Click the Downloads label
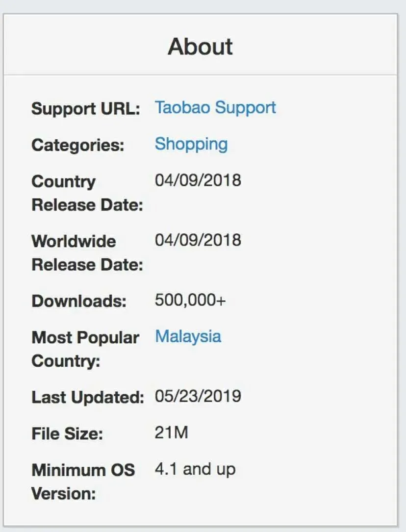 click(x=79, y=301)
